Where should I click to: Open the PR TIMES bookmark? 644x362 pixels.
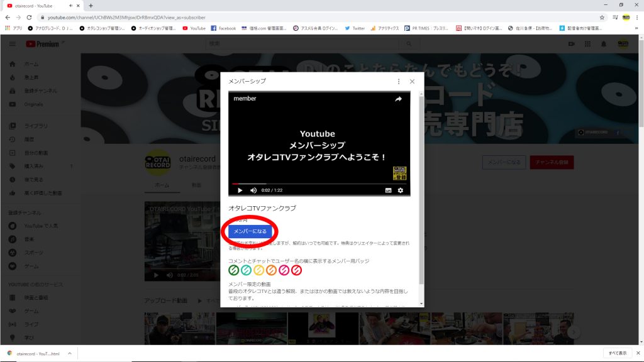click(426, 28)
